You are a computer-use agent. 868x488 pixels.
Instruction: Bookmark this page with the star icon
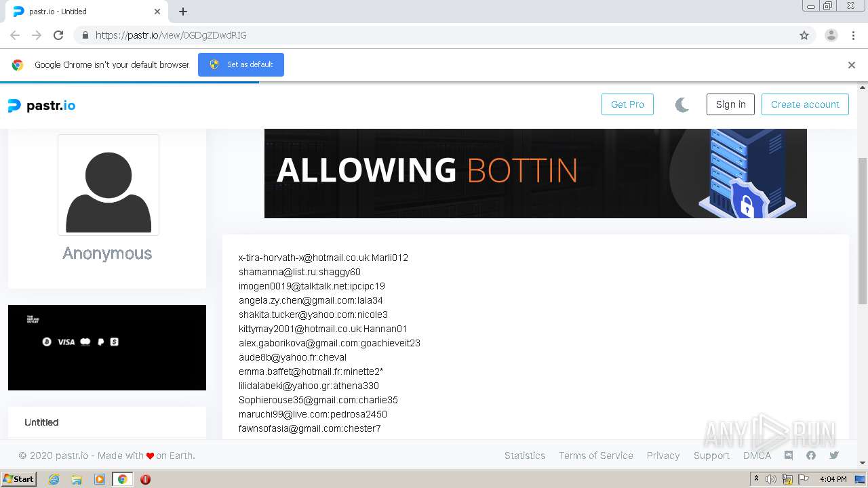coord(804,35)
